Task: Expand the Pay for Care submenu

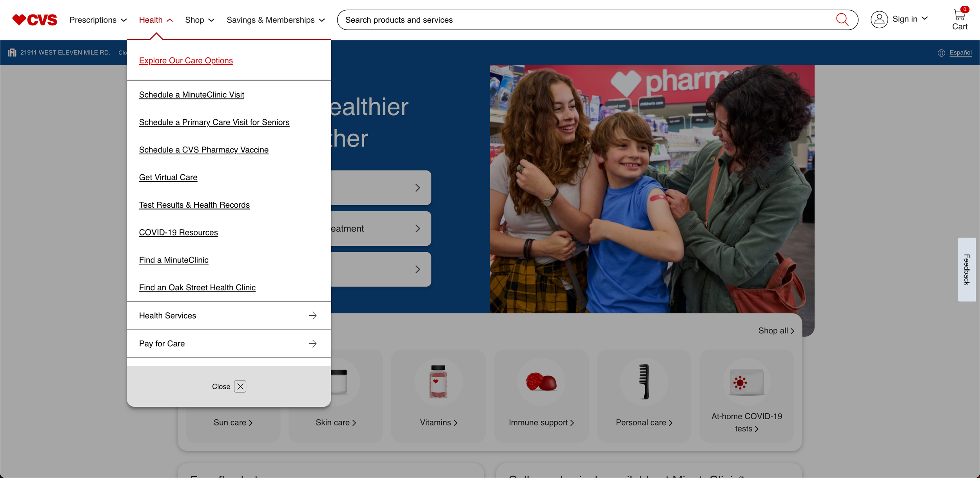Action: pos(229,344)
